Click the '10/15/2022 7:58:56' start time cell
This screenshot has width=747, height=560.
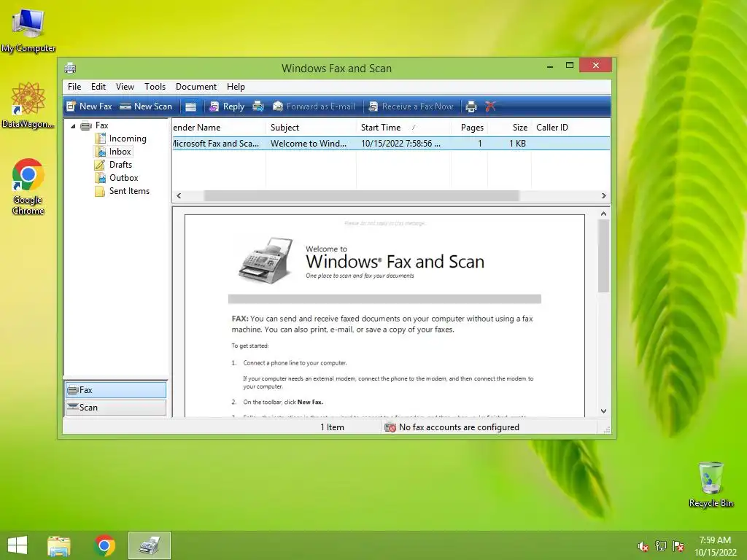[x=400, y=144]
